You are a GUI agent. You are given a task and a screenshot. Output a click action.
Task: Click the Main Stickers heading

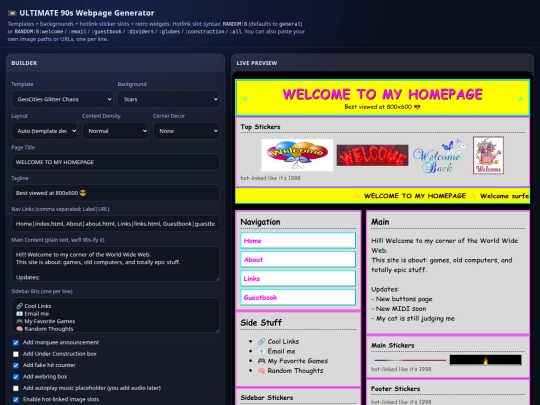[x=393, y=345]
